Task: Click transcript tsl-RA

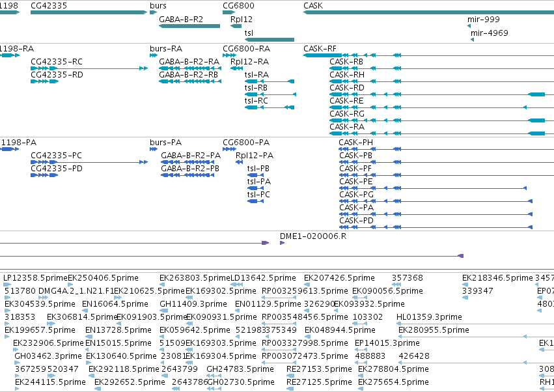Action: [x=256, y=75]
